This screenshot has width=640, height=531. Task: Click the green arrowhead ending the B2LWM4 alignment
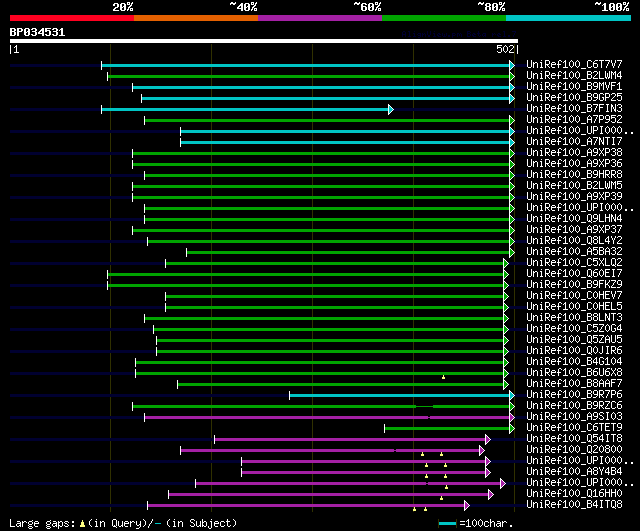click(x=512, y=76)
